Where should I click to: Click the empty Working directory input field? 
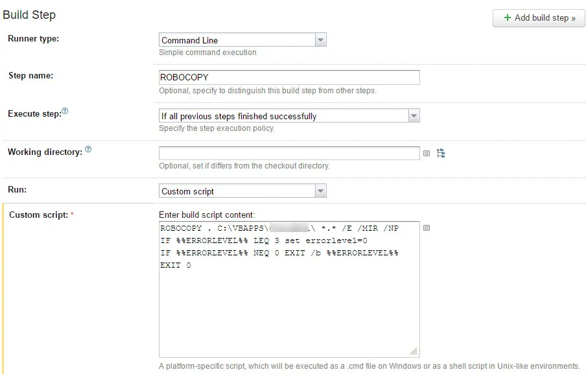(x=289, y=153)
